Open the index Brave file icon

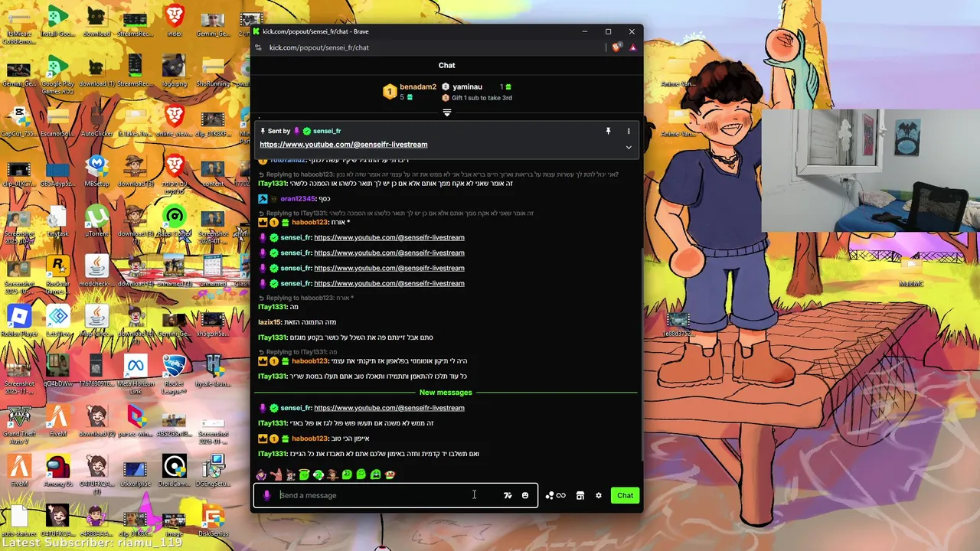pyautogui.click(x=175, y=21)
